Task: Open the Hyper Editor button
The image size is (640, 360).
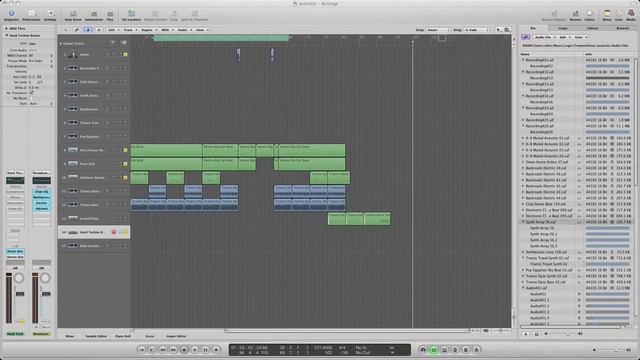Action: point(176,336)
